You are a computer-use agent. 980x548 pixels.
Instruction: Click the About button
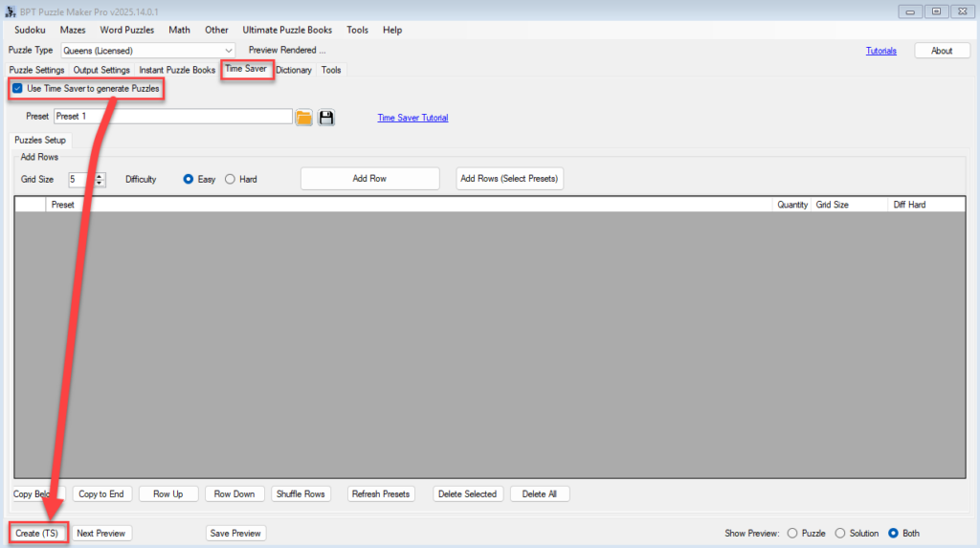tap(942, 51)
